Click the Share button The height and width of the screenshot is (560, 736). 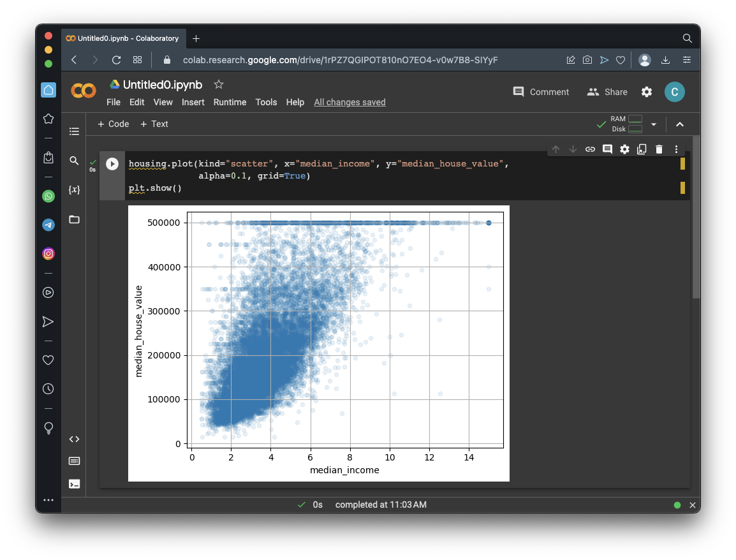(607, 92)
